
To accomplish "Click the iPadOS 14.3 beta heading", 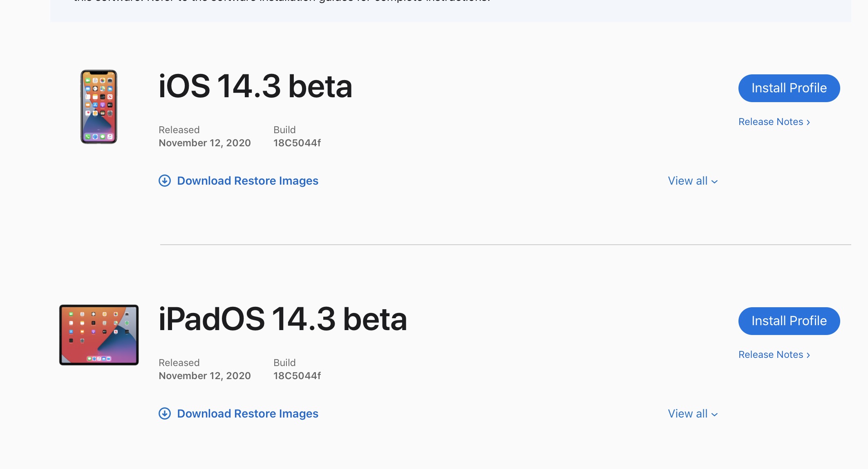I will click(283, 319).
